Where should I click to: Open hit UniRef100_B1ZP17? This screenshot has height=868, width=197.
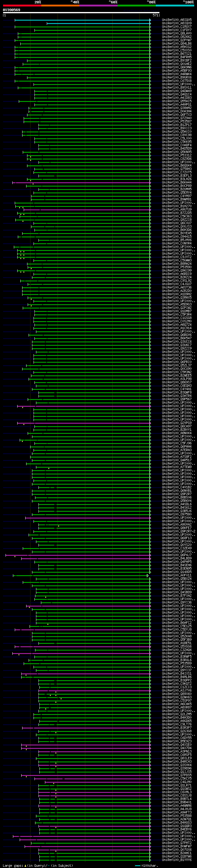point(177,125)
